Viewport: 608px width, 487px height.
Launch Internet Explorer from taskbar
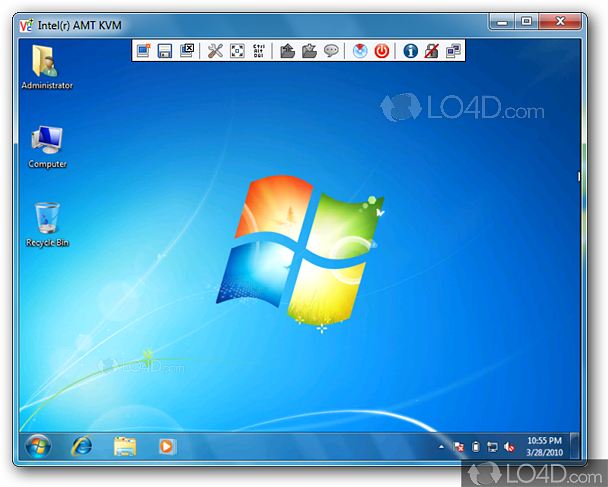point(82,446)
